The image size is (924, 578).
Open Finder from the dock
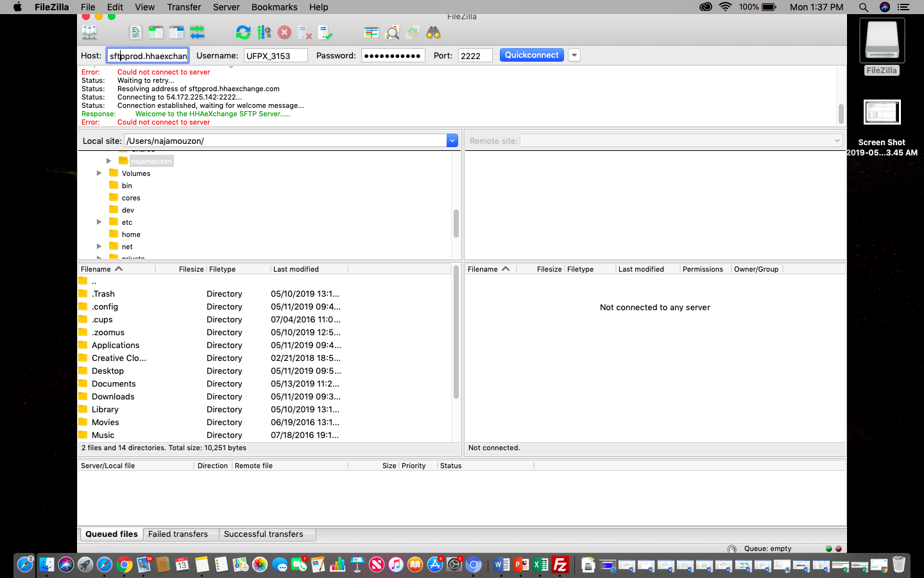(46, 565)
